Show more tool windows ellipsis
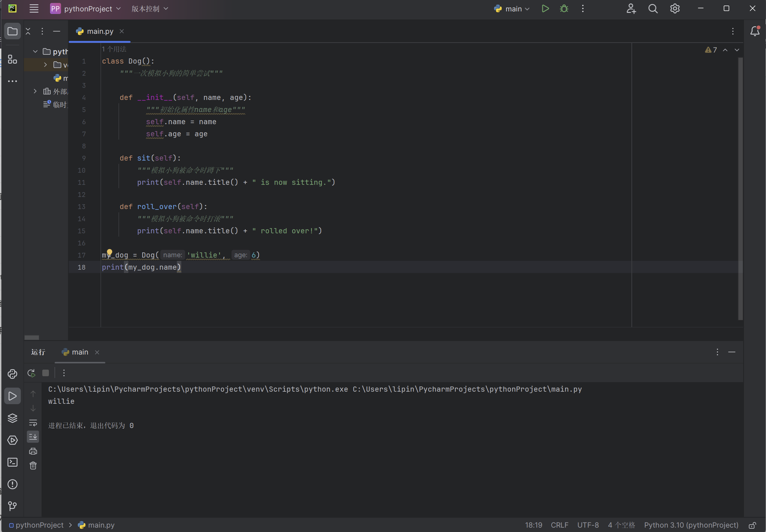Viewport: 766px width, 532px height. (13, 81)
